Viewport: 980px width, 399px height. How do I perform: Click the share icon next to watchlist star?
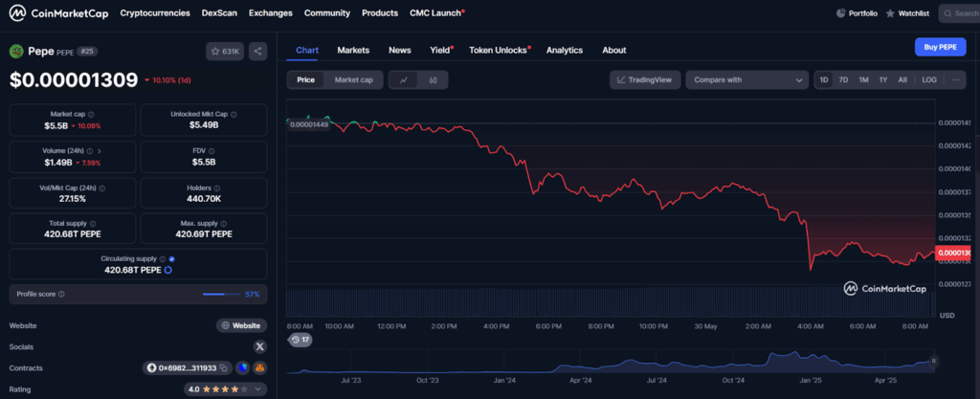(258, 52)
